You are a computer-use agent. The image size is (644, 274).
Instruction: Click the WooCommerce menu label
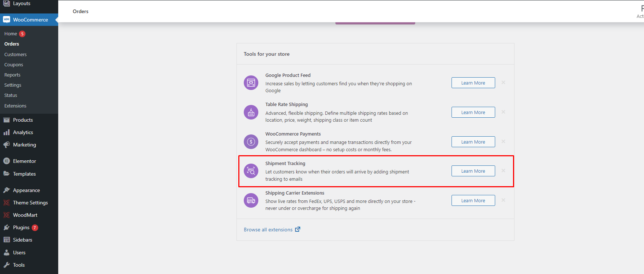tap(31, 20)
